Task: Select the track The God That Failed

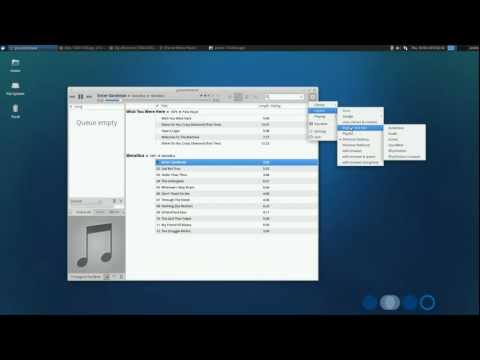Action: coord(237,219)
